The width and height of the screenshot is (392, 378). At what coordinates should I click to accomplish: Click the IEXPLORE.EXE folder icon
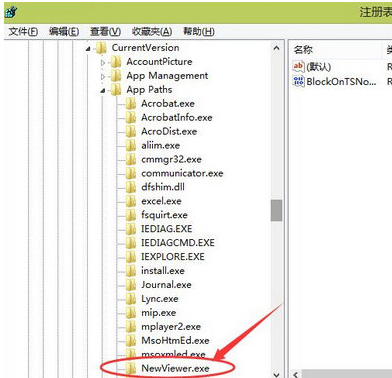(131, 257)
